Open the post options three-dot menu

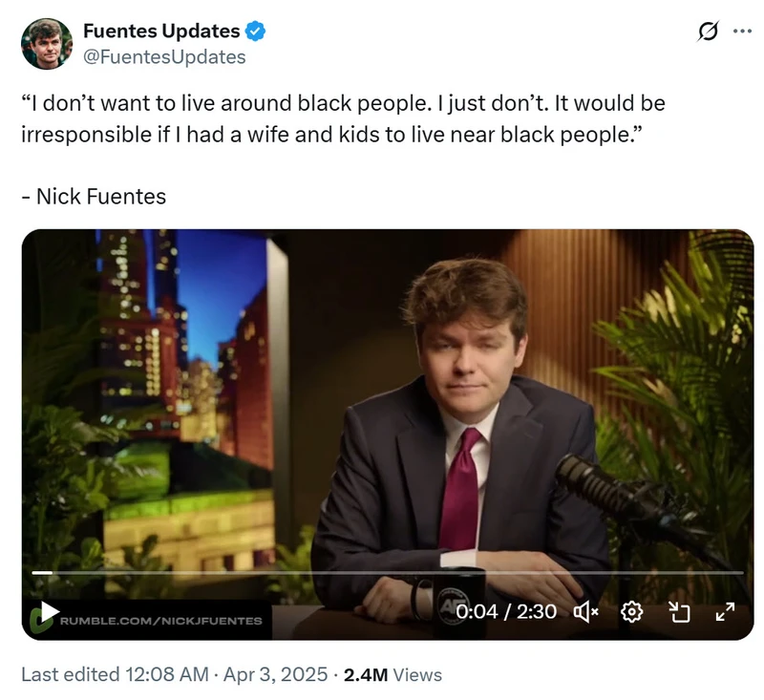tap(740, 32)
